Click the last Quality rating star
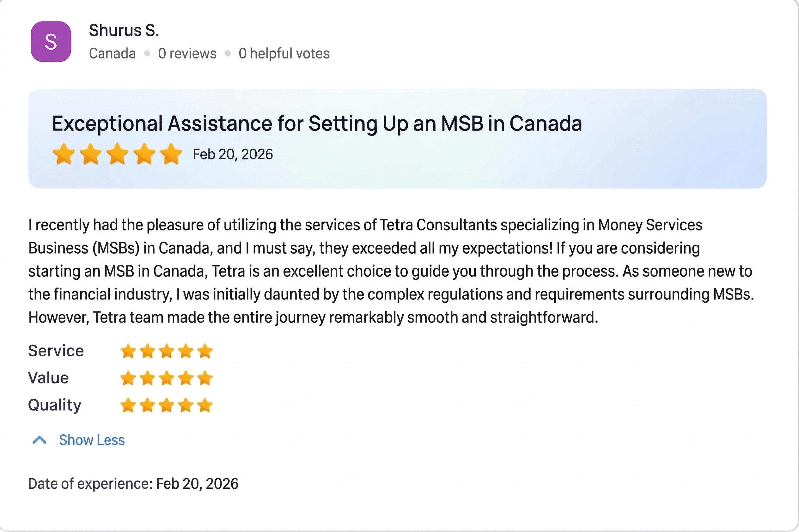The height and width of the screenshot is (532, 799). coord(205,405)
